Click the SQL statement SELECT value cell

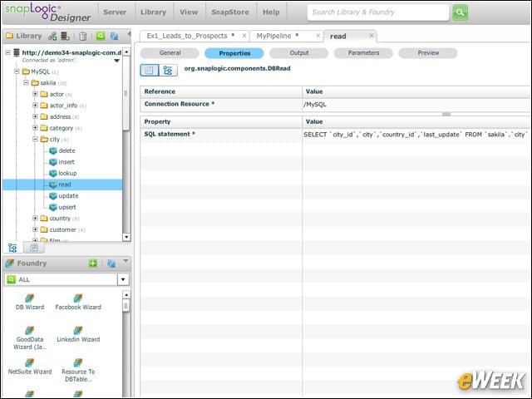coord(417,135)
